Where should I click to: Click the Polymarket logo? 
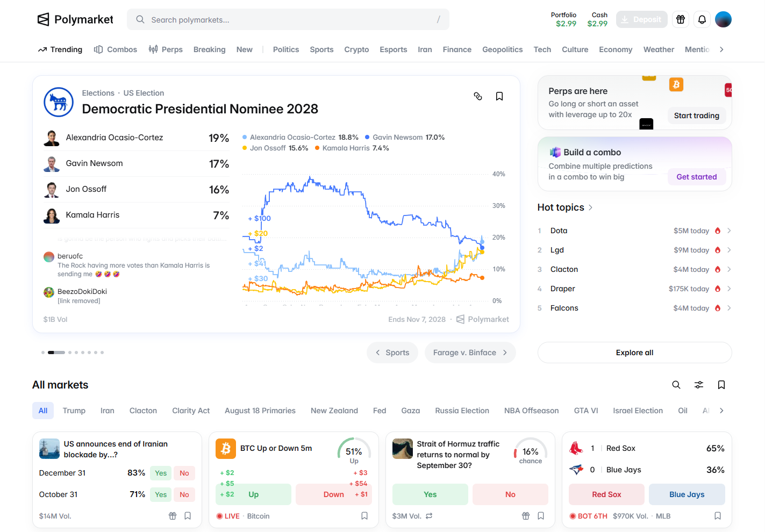(x=75, y=19)
